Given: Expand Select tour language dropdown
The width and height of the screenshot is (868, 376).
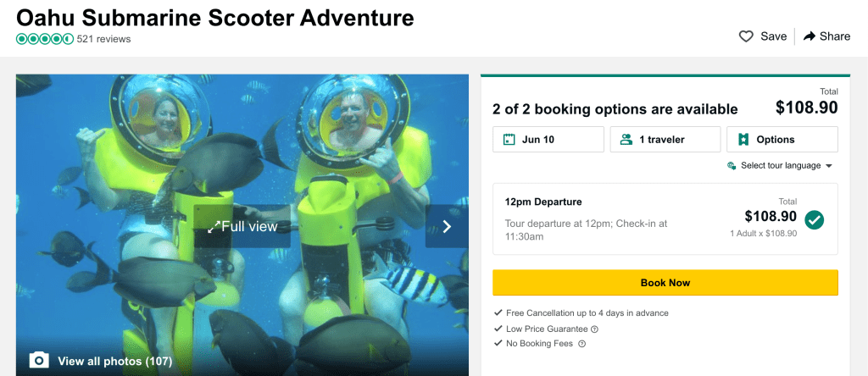Looking at the screenshot, I should coord(780,166).
